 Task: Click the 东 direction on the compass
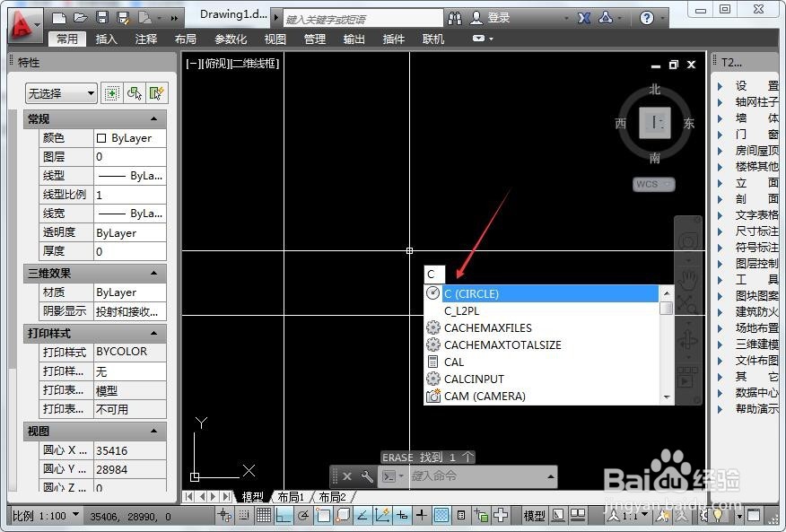(689, 123)
